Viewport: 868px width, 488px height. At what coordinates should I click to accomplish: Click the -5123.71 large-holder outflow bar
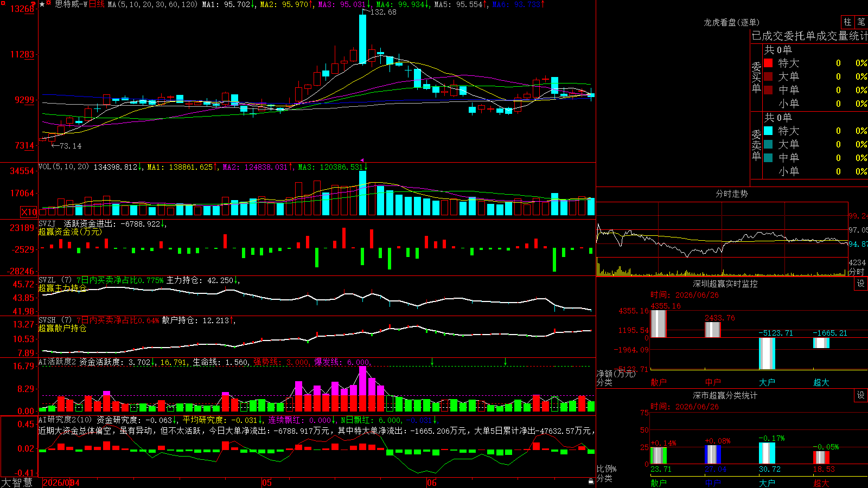point(767,354)
